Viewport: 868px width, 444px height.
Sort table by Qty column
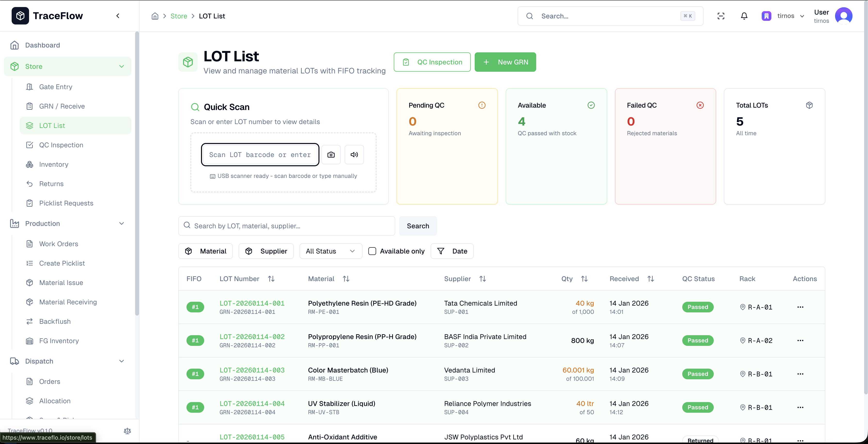[584, 279]
